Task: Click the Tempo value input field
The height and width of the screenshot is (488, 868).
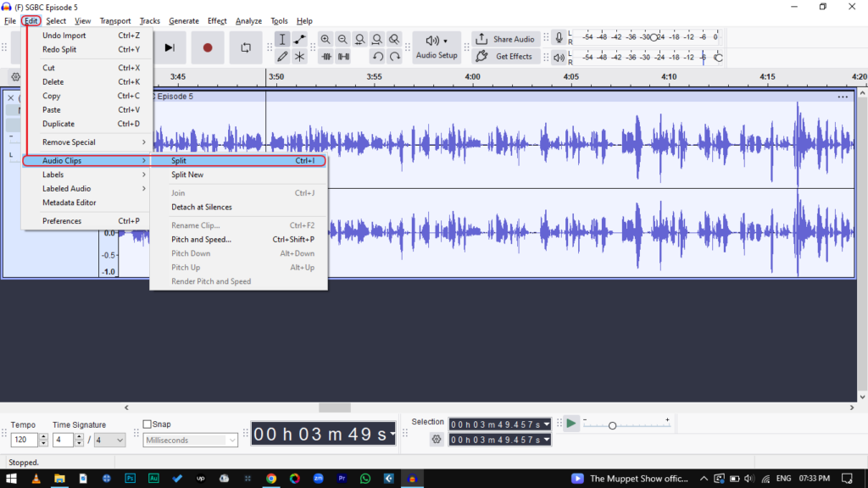Action: (x=24, y=441)
